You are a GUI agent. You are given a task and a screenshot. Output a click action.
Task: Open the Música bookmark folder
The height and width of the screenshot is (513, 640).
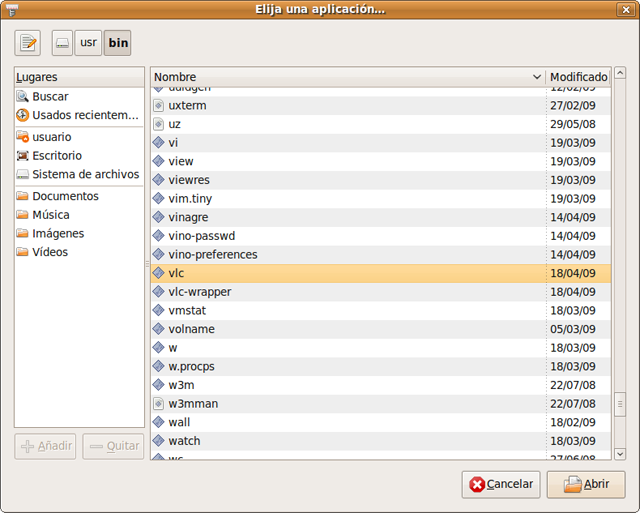pos(50,215)
